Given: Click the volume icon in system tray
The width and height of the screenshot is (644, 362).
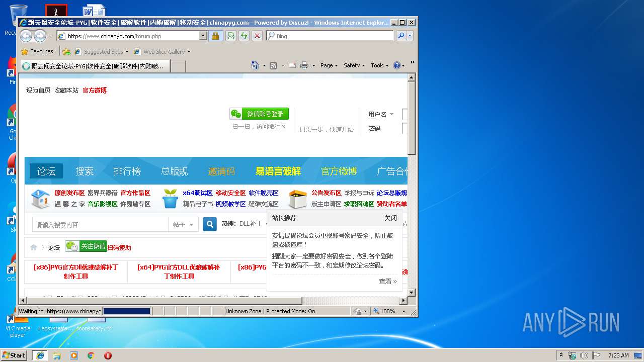Looking at the screenshot, I should [x=584, y=355].
